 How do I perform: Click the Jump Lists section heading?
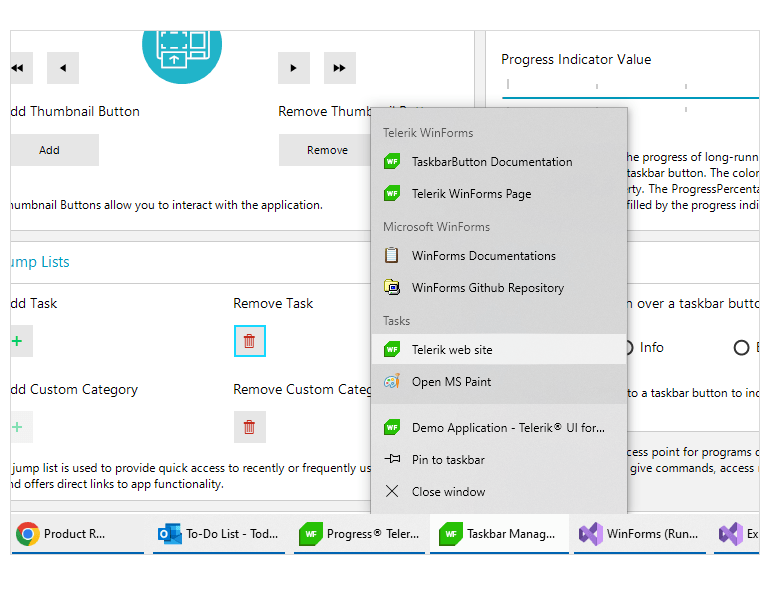click(x=40, y=262)
